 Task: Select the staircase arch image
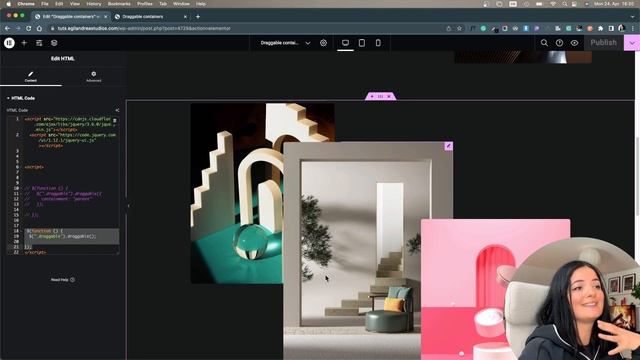(x=237, y=193)
